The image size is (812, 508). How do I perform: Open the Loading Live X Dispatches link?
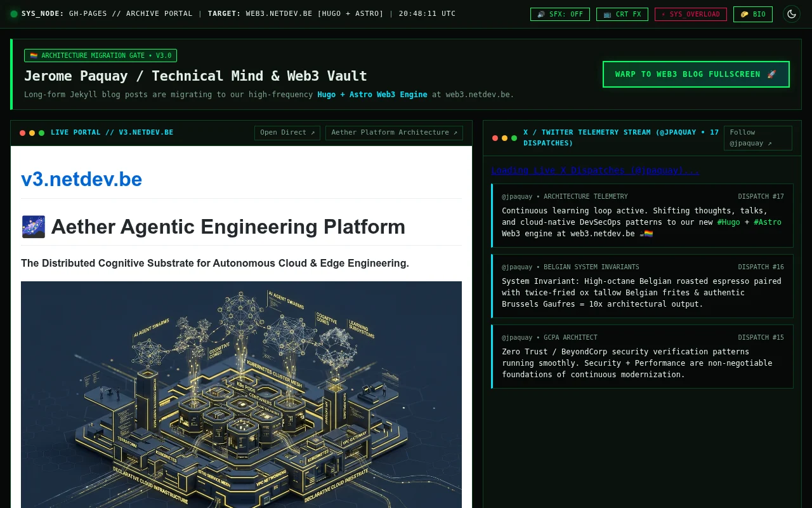click(596, 170)
